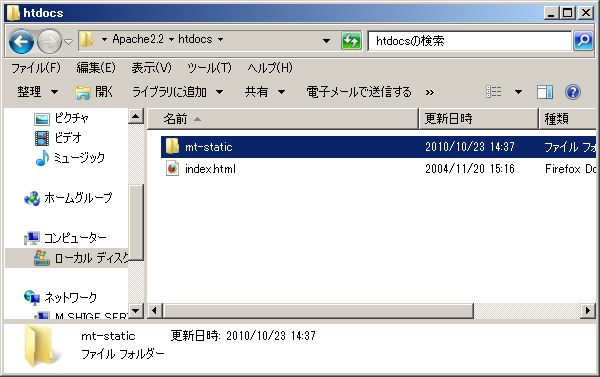This screenshot has width=600, height=377.
Task: Select ネットワーク in navigation pane
Action: point(70,297)
